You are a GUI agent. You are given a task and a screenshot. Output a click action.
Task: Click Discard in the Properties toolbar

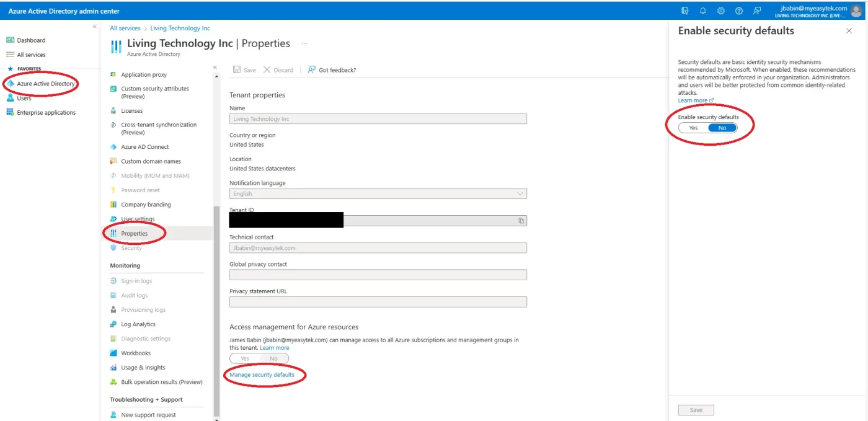click(278, 70)
